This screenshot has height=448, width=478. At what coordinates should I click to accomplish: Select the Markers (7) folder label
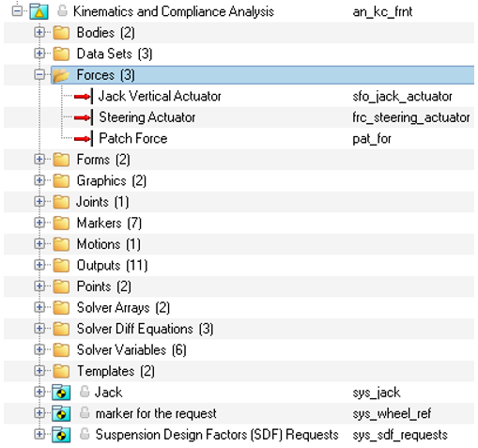click(x=109, y=224)
